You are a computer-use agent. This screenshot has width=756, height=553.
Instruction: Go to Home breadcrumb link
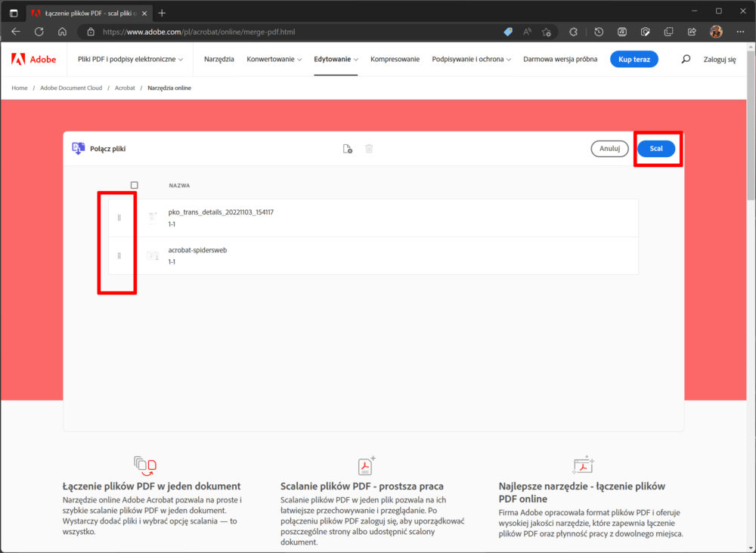point(20,88)
